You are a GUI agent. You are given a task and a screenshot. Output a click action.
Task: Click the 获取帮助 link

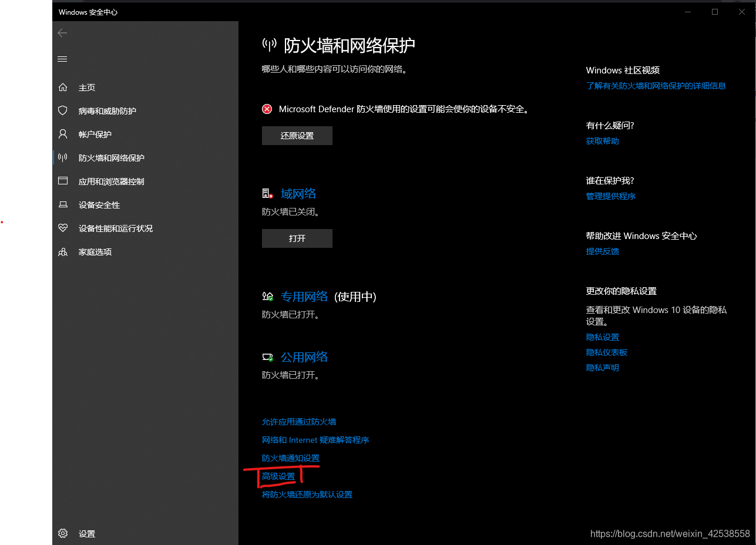(x=603, y=141)
